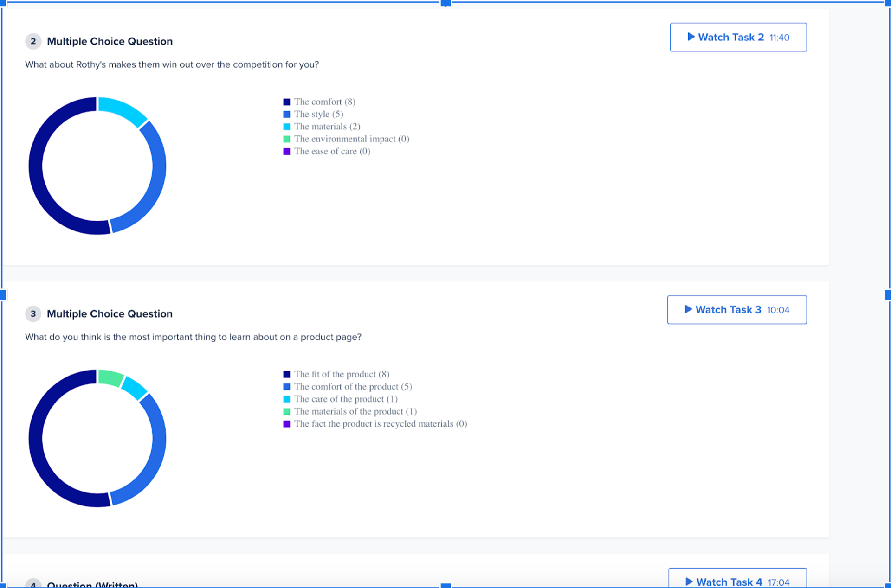Click the cyan 'The materials (2)' legend swatch
The image size is (891, 588).
(x=287, y=127)
